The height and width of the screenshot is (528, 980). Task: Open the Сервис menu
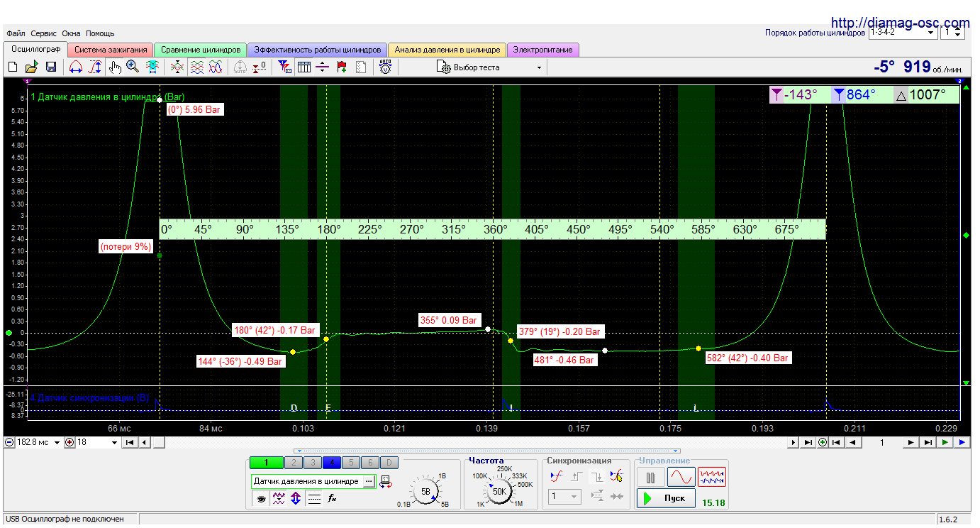tap(44, 33)
